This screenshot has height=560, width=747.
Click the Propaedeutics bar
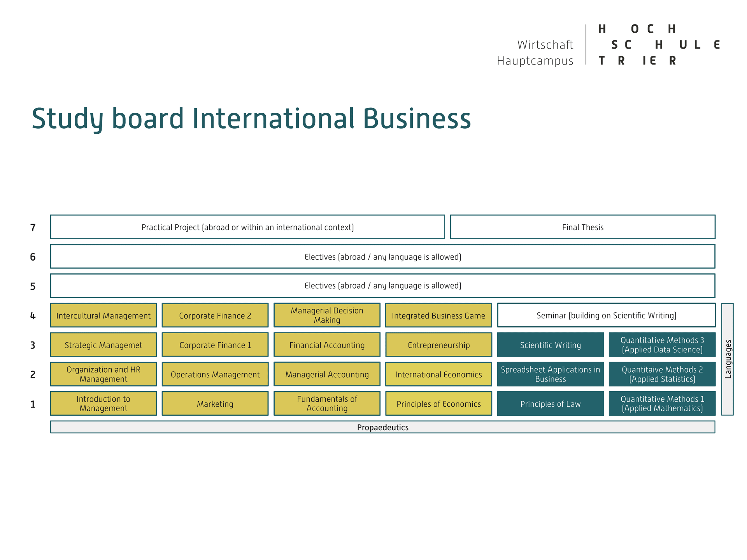382,427
